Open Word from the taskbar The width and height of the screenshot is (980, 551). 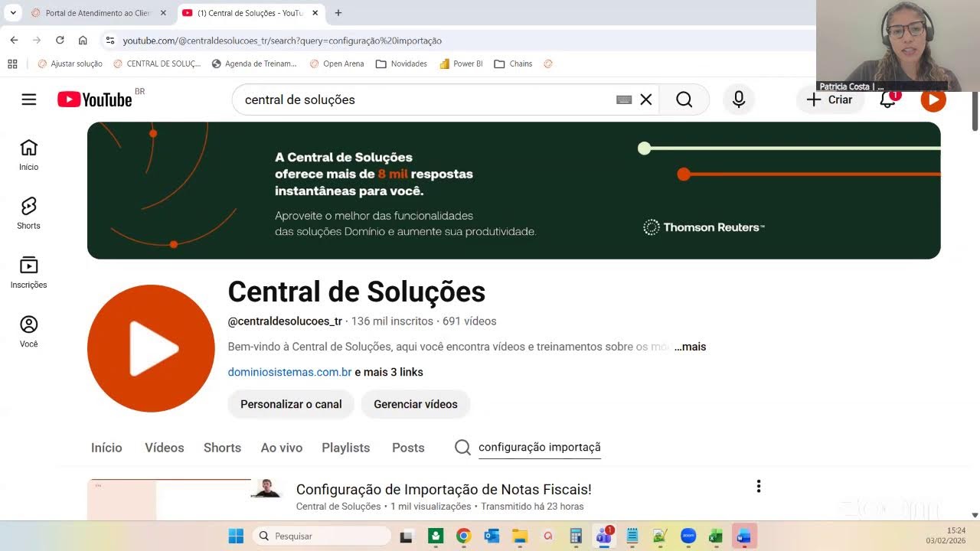[x=743, y=536]
